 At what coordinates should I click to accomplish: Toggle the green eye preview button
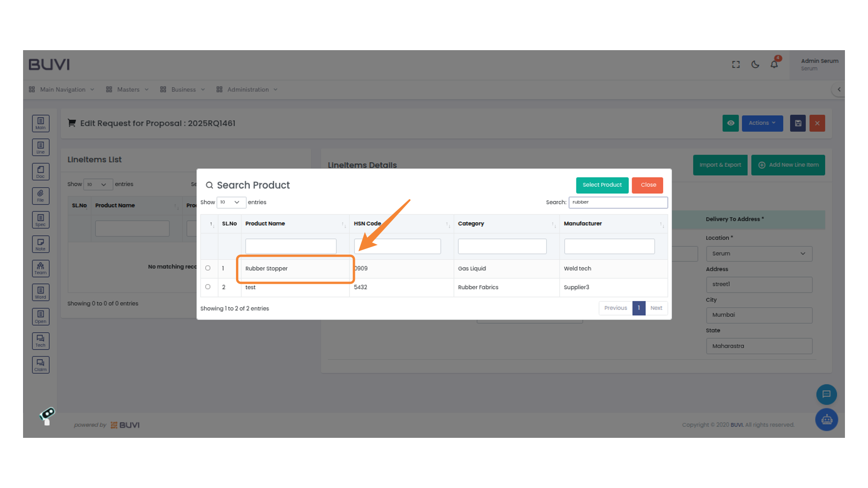coord(731,123)
